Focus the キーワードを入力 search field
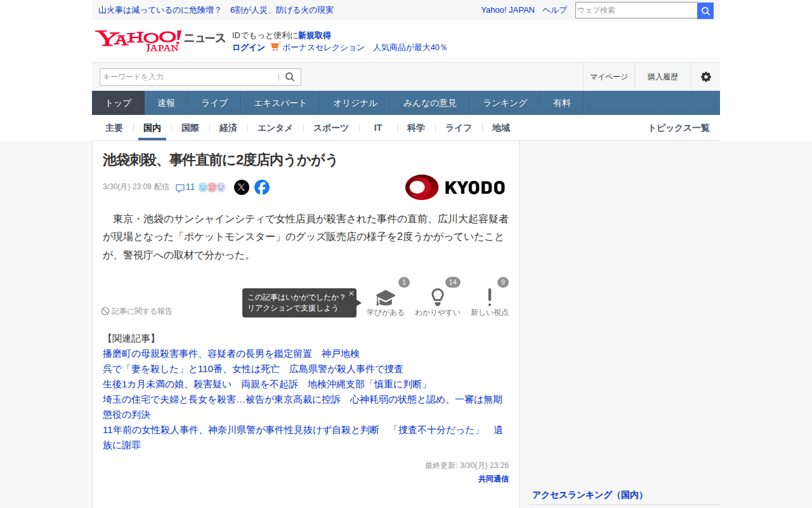Screen dimensions: 812x508 189,77
